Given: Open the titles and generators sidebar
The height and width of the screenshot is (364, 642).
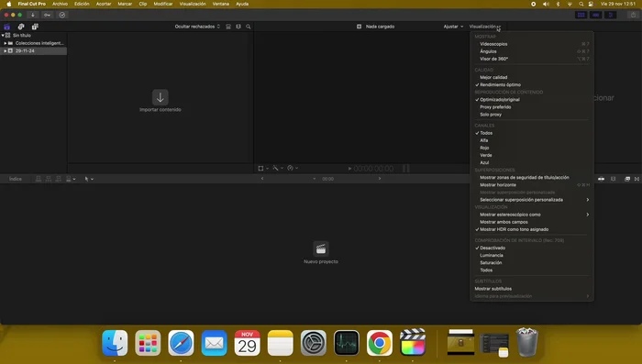Looking at the screenshot, I should (x=35, y=27).
